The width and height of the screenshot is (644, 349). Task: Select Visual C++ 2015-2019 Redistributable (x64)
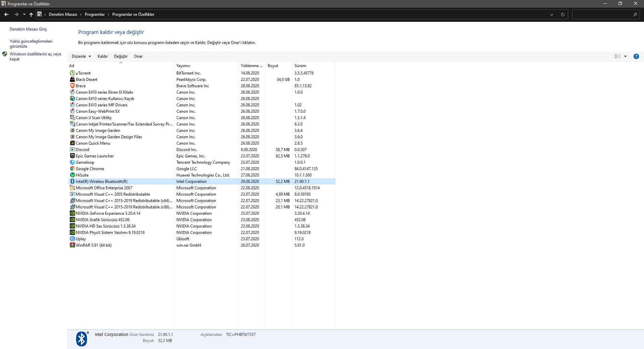(x=202, y=200)
